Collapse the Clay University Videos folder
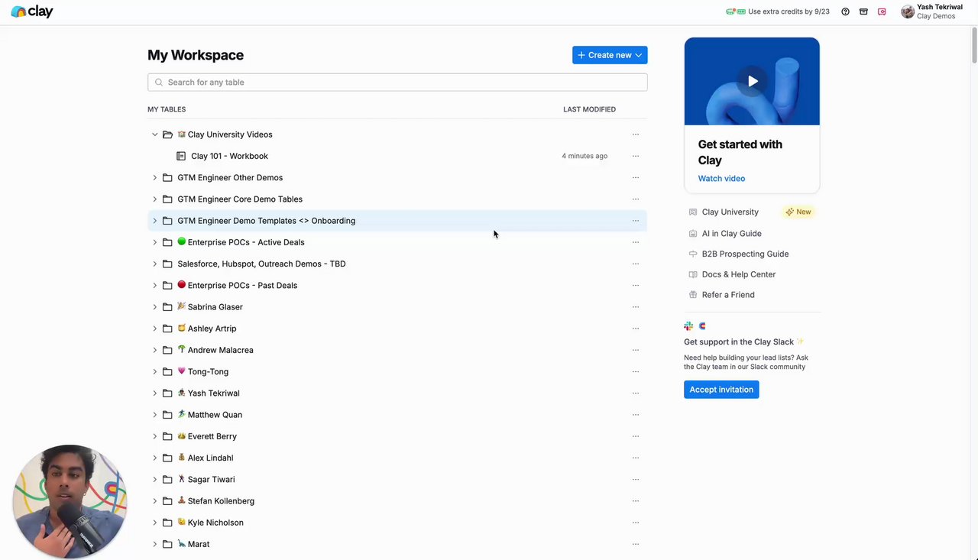Image resolution: width=978 pixels, height=560 pixels. click(x=154, y=134)
